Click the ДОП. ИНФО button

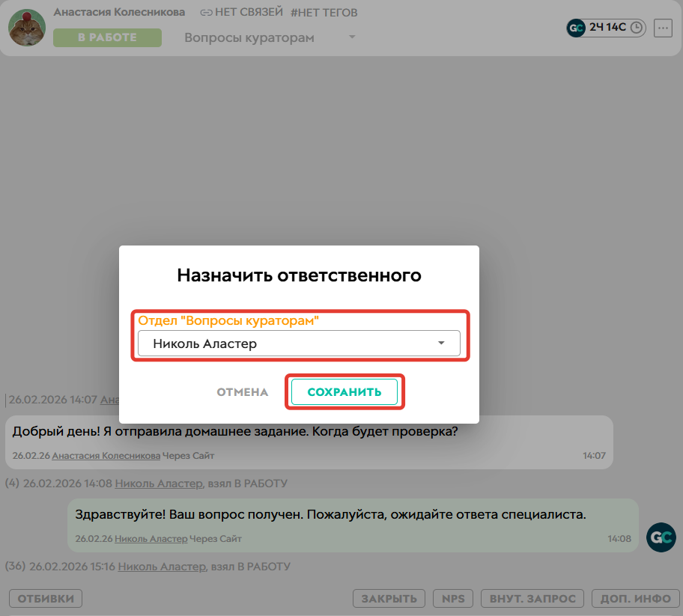636,599
